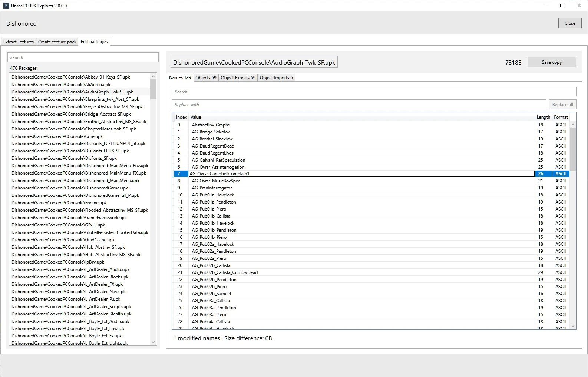Click the Replace all button
The width and height of the screenshot is (588, 377).
(x=562, y=105)
